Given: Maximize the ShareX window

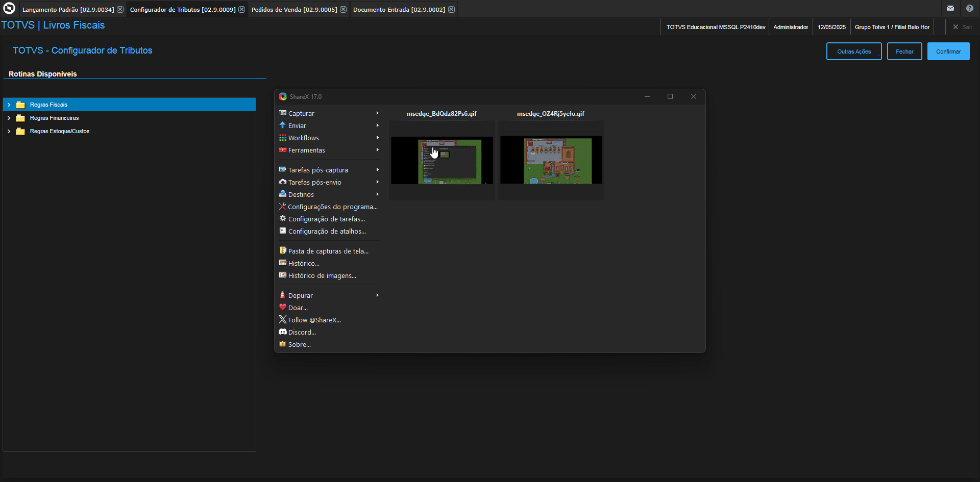Looking at the screenshot, I should point(670,96).
